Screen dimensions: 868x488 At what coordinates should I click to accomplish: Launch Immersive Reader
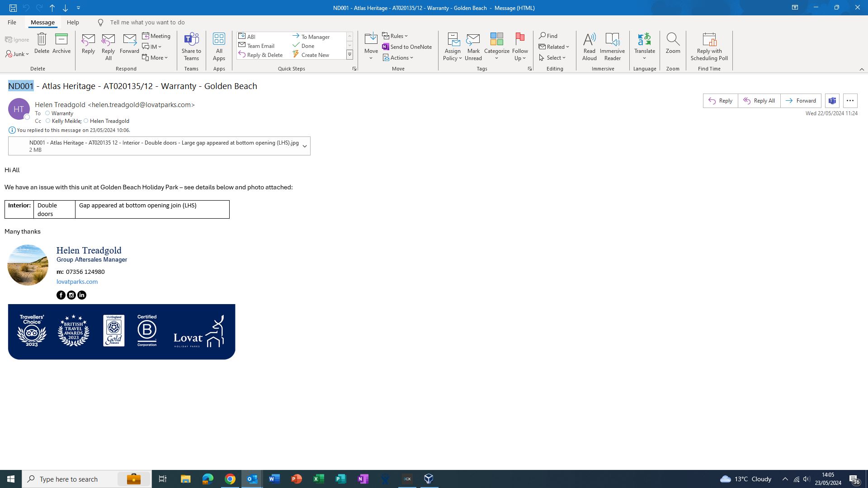tap(612, 40)
